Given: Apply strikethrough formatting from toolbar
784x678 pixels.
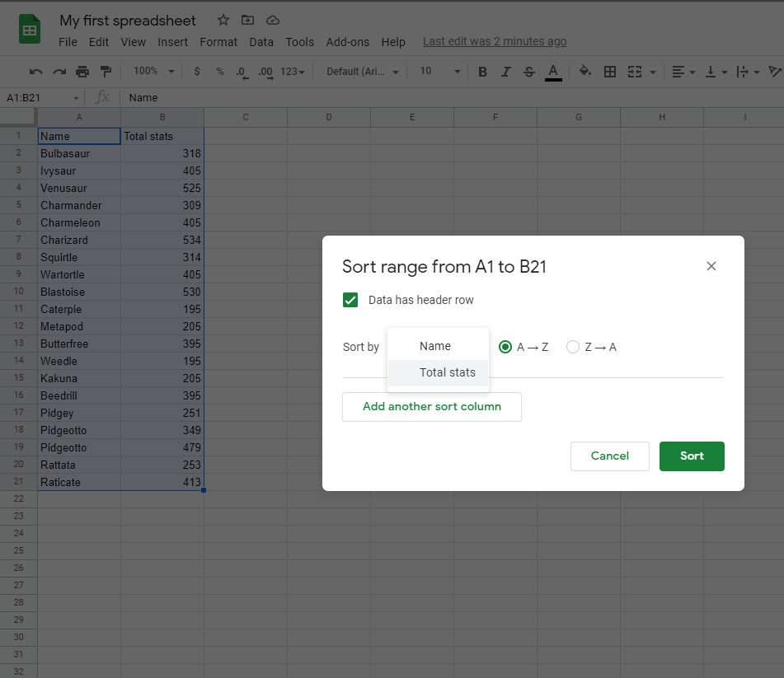Looking at the screenshot, I should click(529, 72).
